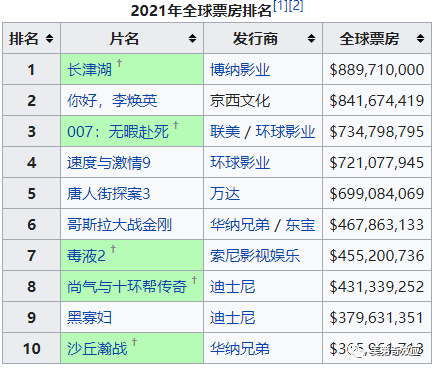Click the 东宝 distributor link
Viewport: 434px width, 370px height.
point(300,225)
